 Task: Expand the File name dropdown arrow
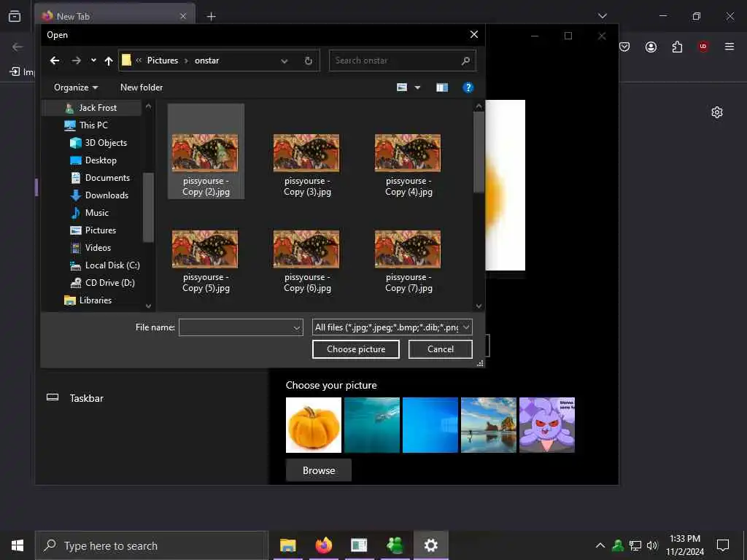(x=297, y=327)
